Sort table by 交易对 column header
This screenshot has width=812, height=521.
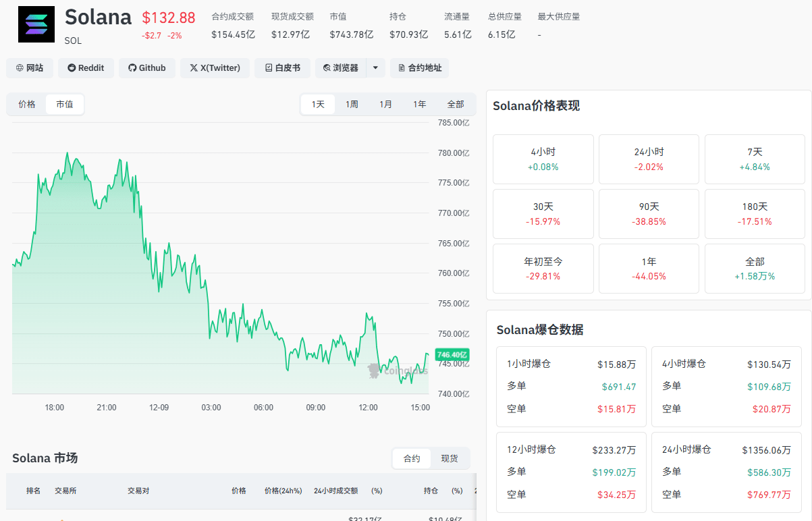[138, 491]
